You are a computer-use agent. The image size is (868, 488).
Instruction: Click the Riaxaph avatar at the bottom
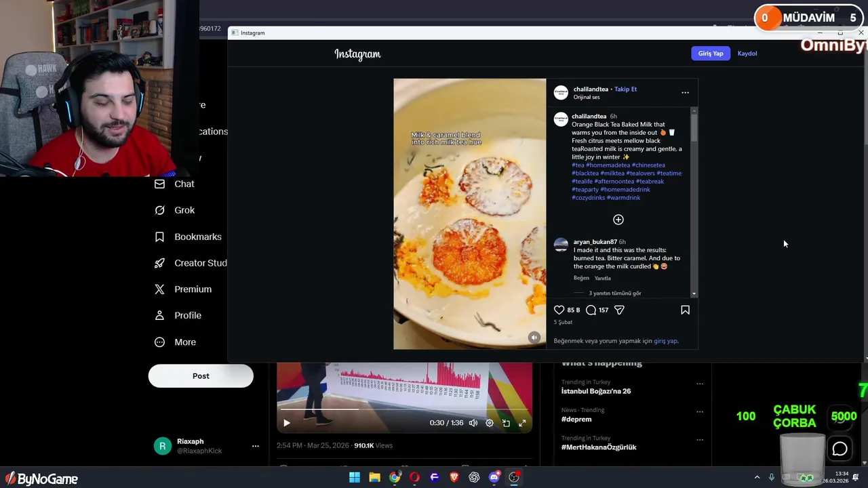162,446
